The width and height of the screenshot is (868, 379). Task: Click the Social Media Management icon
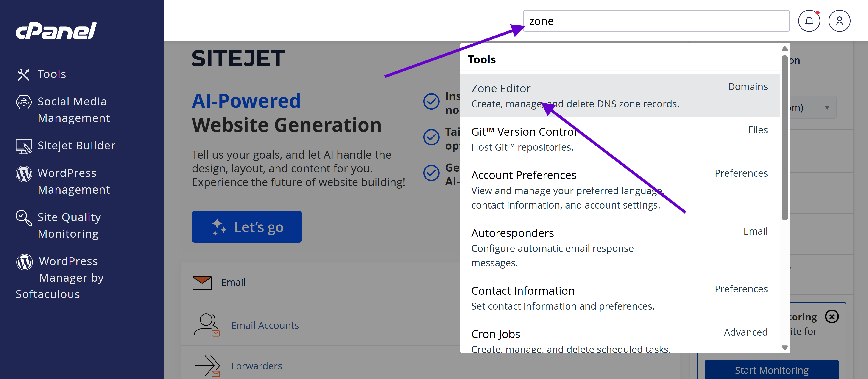coord(24,102)
